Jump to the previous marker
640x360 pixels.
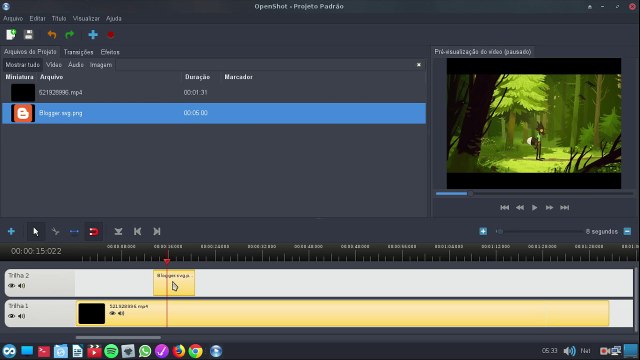point(138,231)
